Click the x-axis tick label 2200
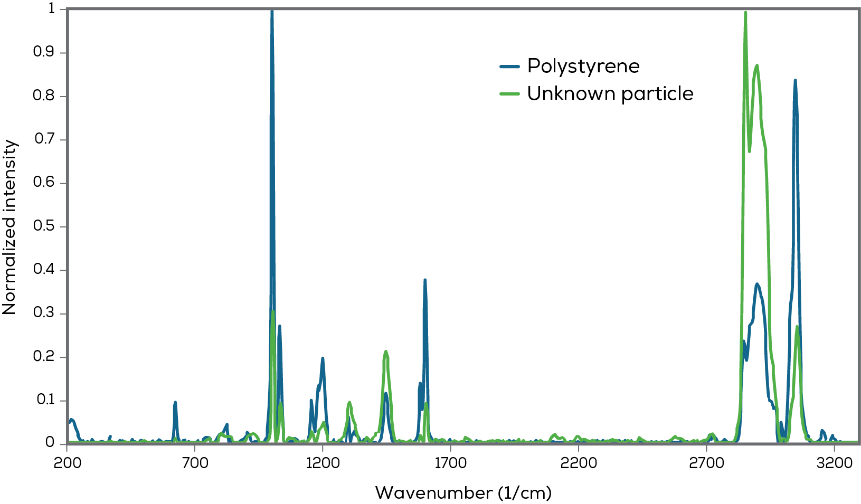The width and height of the screenshot is (861, 504). tap(579, 463)
